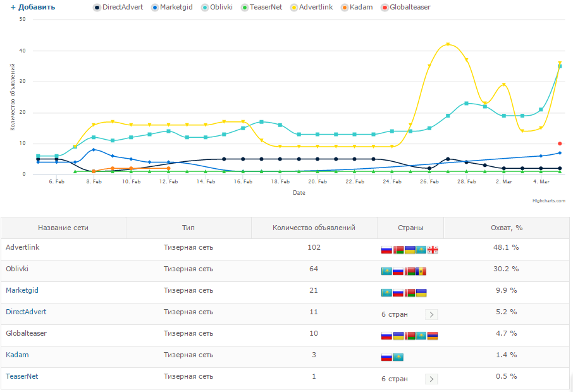The height and width of the screenshot is (392, 573).
Task: Click the coverage value 5.2 %
Action: coord(506,312)
